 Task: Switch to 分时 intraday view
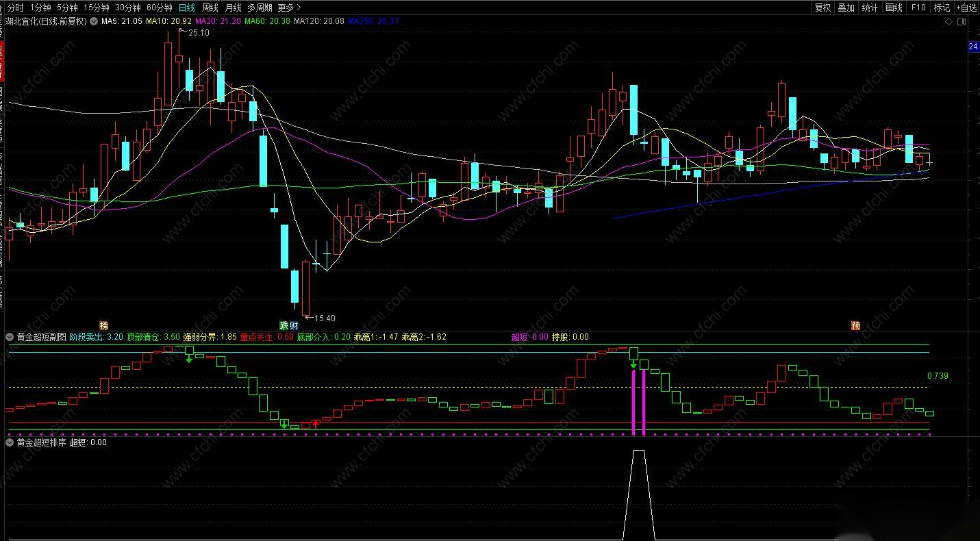tap(15, 8)
